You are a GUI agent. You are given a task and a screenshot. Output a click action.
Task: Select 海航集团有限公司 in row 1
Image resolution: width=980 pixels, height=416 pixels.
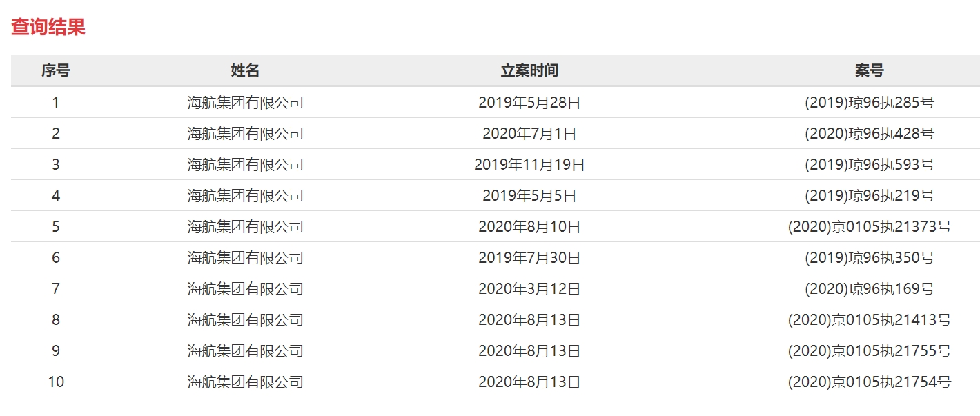[x=245, y=103]
